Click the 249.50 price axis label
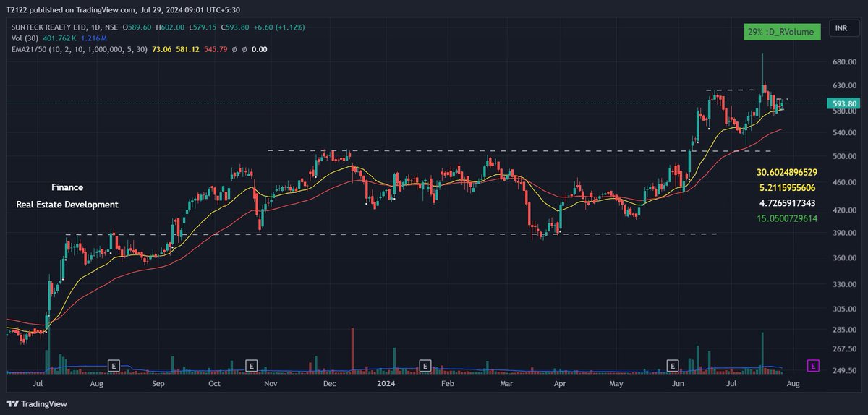Image resolution: width=868 pixels, height=415 pixels. pyautogui.click(x=844, y=371)
